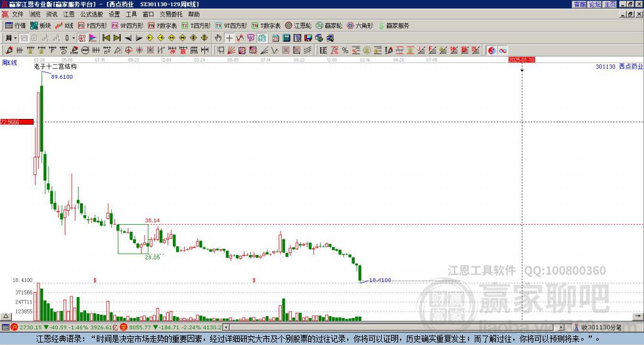The width and height of the screenshot is (644, 345).
Task: Open the 浏览 menu
Action: coord(35,14)
